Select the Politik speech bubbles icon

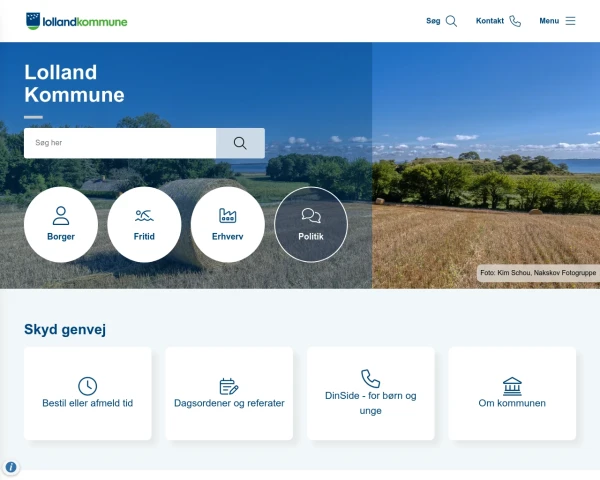[311, 216]
